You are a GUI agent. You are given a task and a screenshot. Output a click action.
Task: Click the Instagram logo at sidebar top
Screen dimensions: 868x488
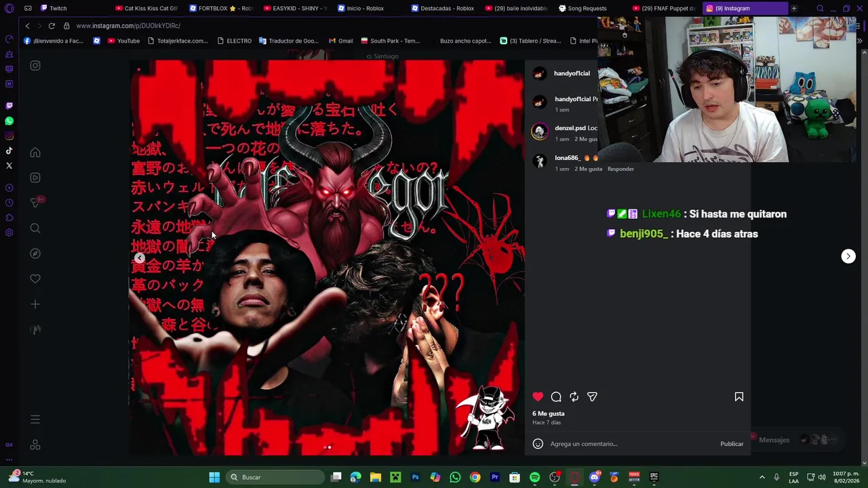[x=35, y=66]
